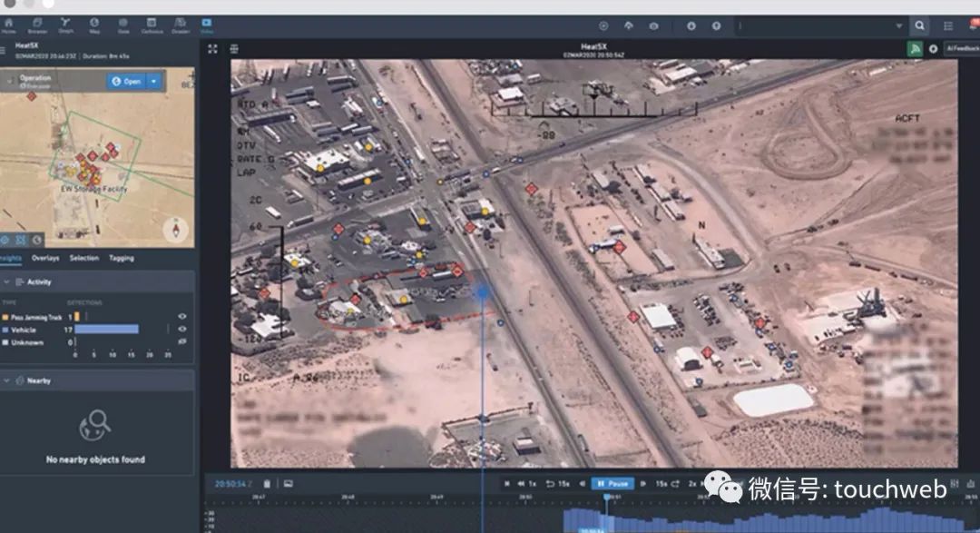Click the third round icon below mini map
Screen dimensions: 980x533
click(37, 240)
